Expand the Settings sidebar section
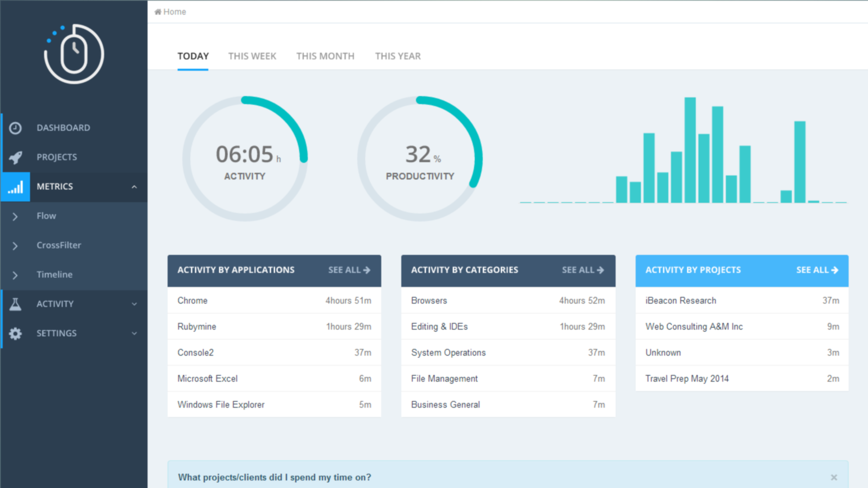 (x=134, y=333)
